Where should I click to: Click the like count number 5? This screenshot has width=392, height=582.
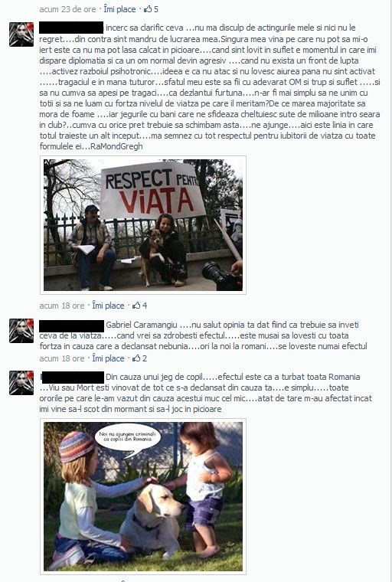click(x=156, y=9)
